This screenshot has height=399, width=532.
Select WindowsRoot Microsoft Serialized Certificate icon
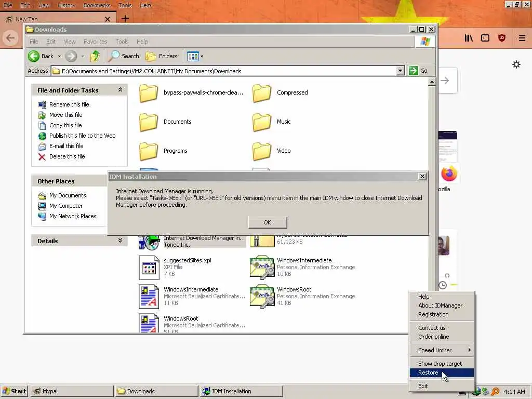point(149,323)
